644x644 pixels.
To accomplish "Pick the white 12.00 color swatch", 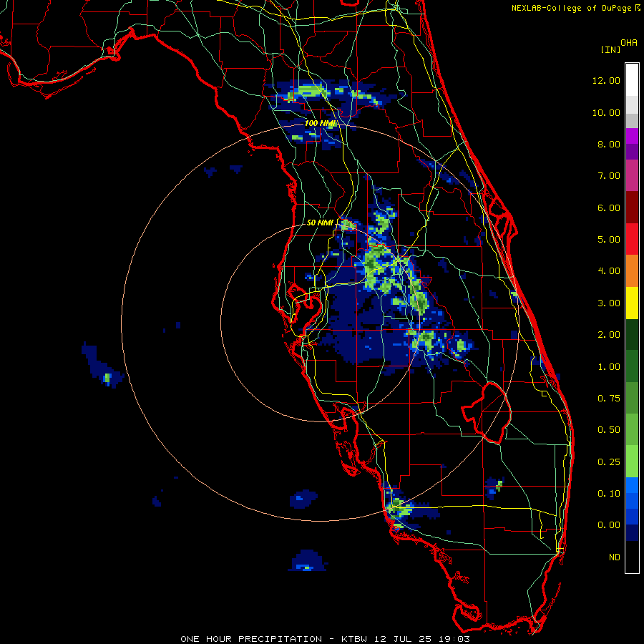I will tap(632, 80).
